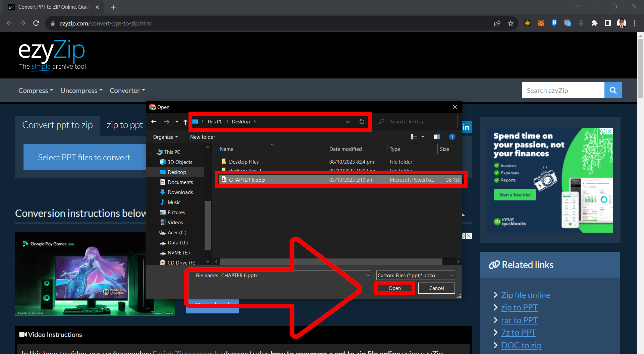This screenshot has width=644, height=354.
Task: Expand the address bar path chevron
Action: click(348, 121)
